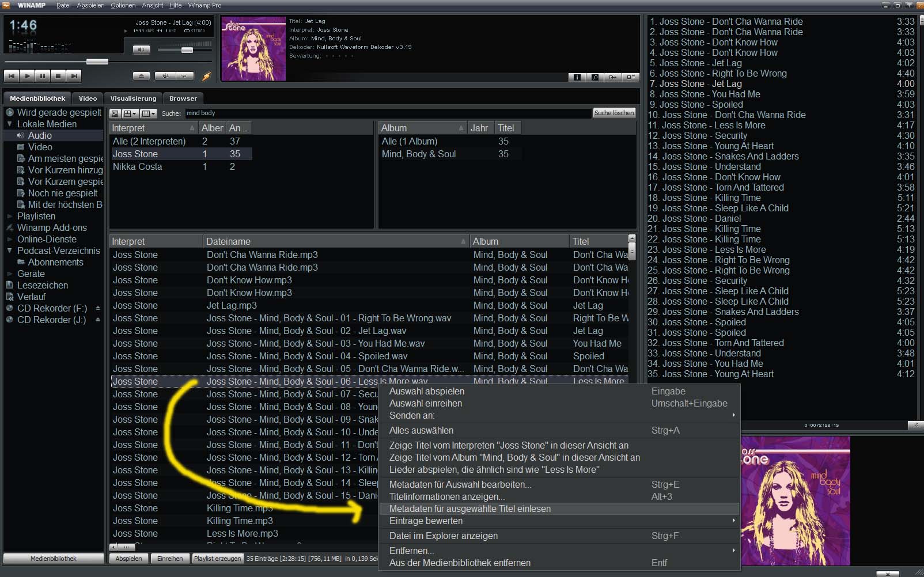924x577 pixels.
Task: Click the Winamp lightning bolt icon
Action: tap(206, 76)
